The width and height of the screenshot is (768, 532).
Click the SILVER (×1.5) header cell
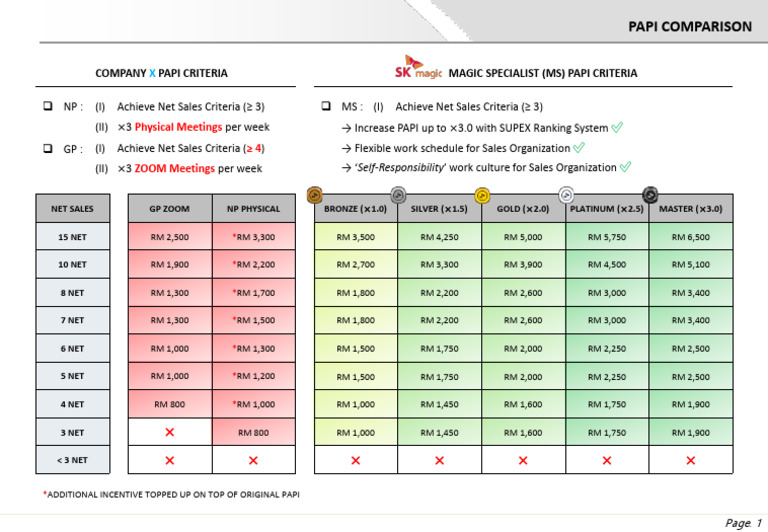[439, 209]
